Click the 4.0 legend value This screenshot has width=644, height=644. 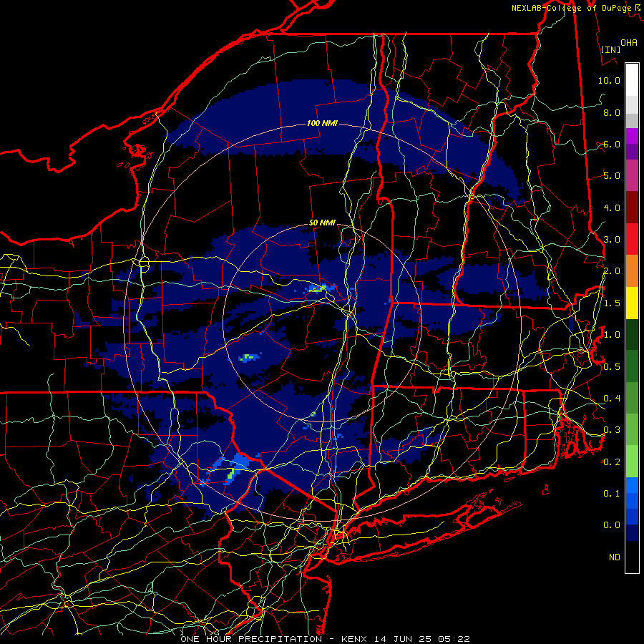pyautogui.click(x=612, y=208)
